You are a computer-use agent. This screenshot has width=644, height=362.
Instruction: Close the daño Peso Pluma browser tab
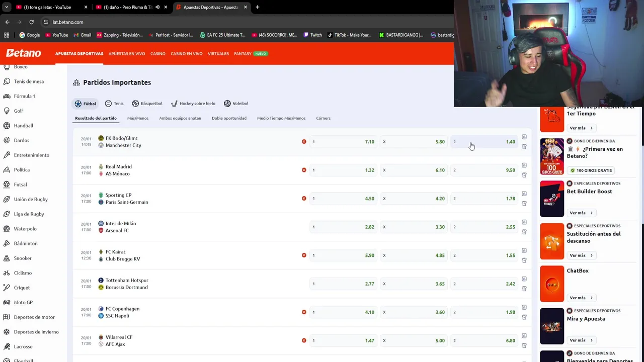pyautogui.click(x=166, y=7)
